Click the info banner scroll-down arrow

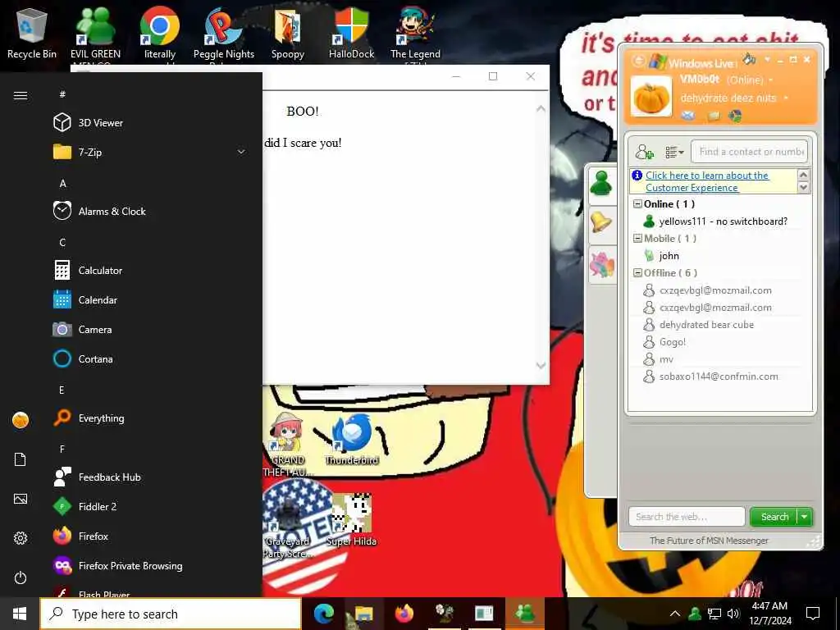tap(803, 188)
